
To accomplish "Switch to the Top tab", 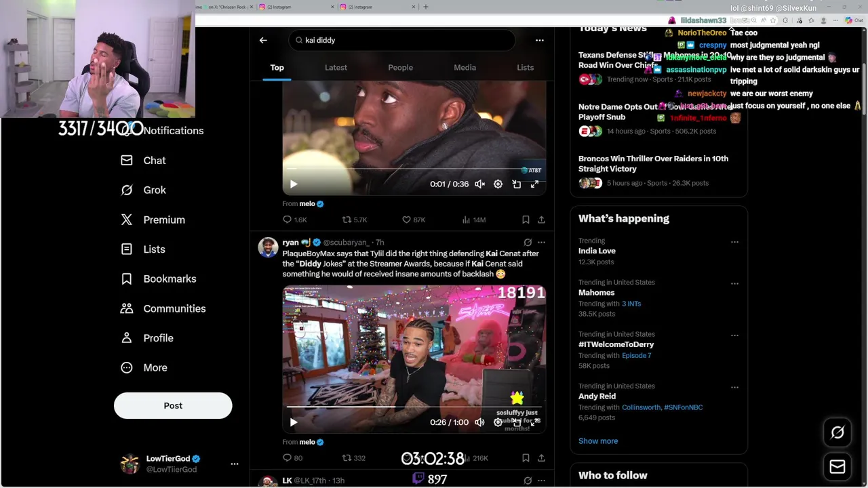I will [x=277, y=68].
